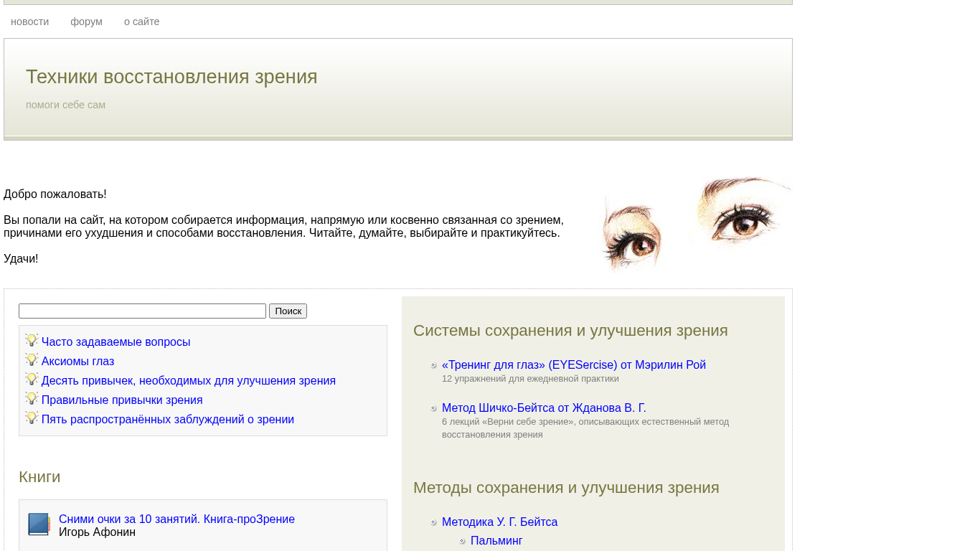The width and height of the screenshot is (980, 551).
Task: Click lightbulb icon beside Часто задаваемые вопросы
Action: click(32, 341)
